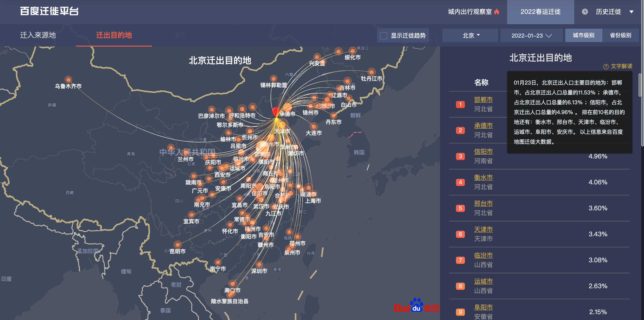This screenshot has width=644, height=320.
Task: Click the 百度迁徙平台 title logo
Action: (x=49, y=11)
